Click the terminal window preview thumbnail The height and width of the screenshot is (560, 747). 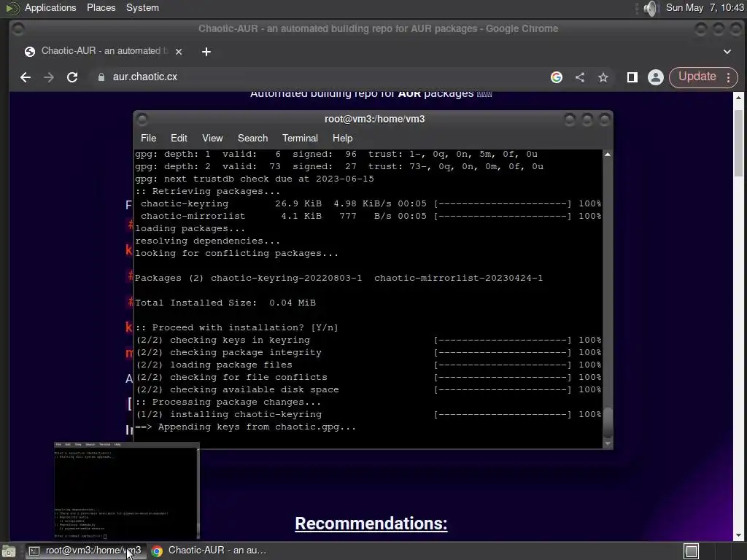click(x=127, y=491)
